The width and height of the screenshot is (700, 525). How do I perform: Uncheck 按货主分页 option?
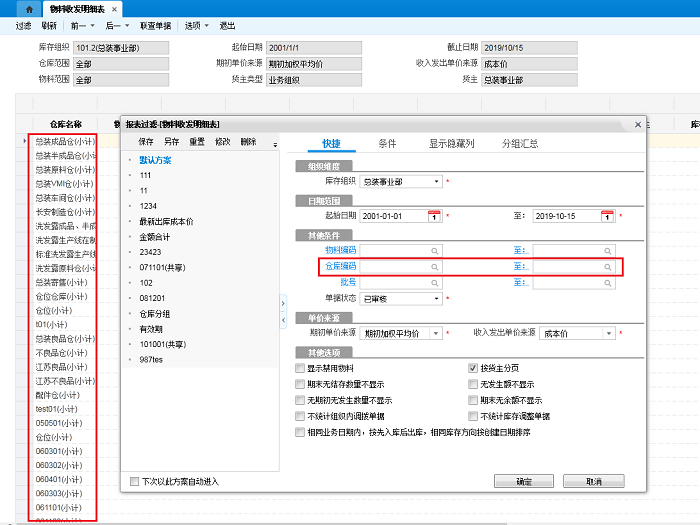pos(473,368)
